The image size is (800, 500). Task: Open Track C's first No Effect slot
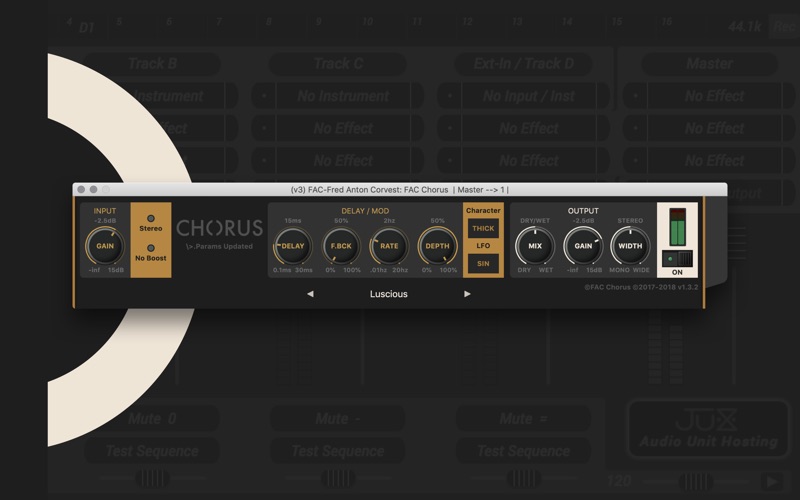[x=343, y=129]
